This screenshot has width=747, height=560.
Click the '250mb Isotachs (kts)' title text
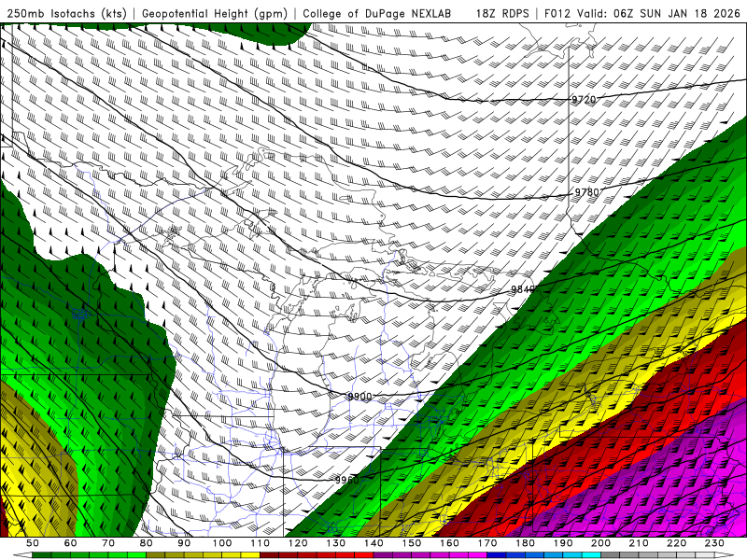tap(67, 14)
